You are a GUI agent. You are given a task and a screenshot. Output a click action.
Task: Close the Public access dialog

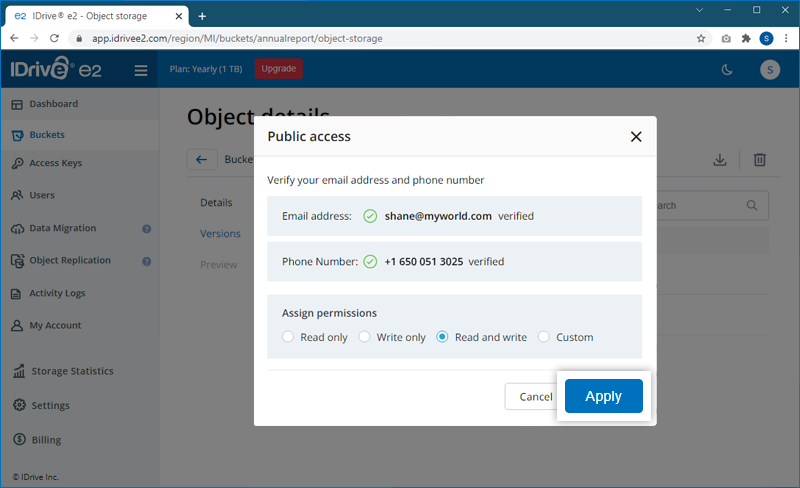(636, 137)
